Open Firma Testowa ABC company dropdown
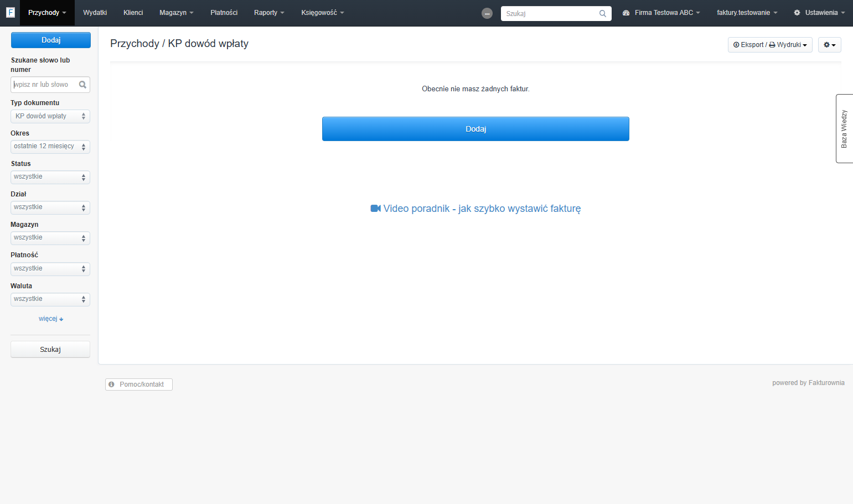Screen dimensions: 853x504 tap(661, 13)
